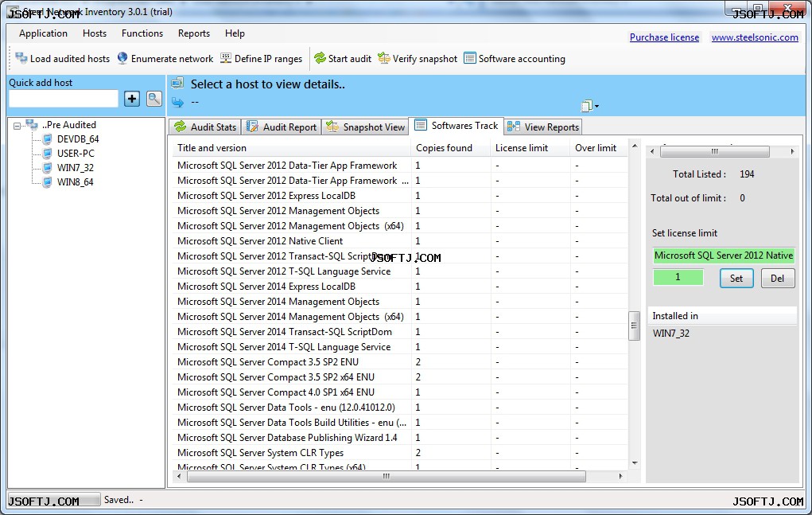Click the Del license limit button
Viewport: 812px width, 515px height.
(x=777, y=279)
